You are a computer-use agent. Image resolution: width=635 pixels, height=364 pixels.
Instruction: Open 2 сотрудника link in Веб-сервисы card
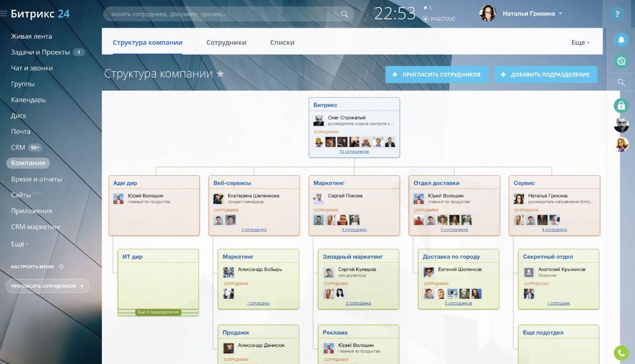(x=254, y=229)
